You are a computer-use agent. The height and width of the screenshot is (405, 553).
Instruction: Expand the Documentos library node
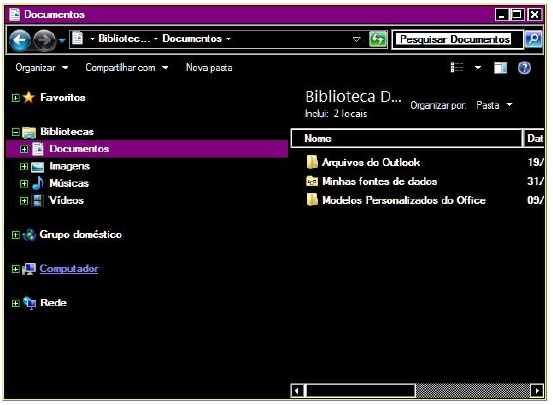point(24,149)
